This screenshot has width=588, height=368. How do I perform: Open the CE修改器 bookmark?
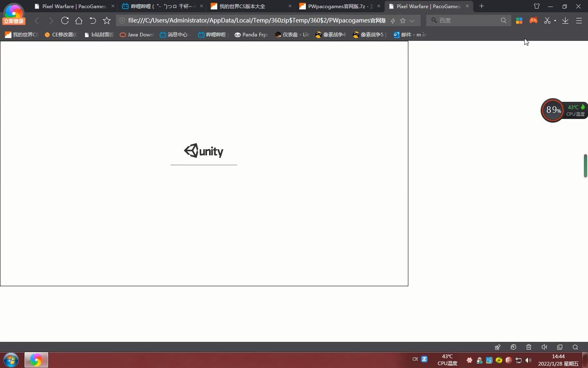[60, 35]
